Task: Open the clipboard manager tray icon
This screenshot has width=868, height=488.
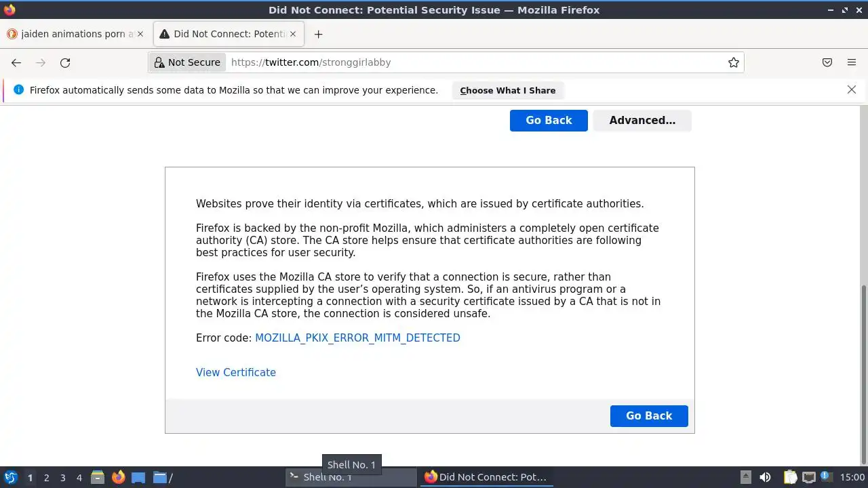Action: pyautogui.click(x=790, y=477)
